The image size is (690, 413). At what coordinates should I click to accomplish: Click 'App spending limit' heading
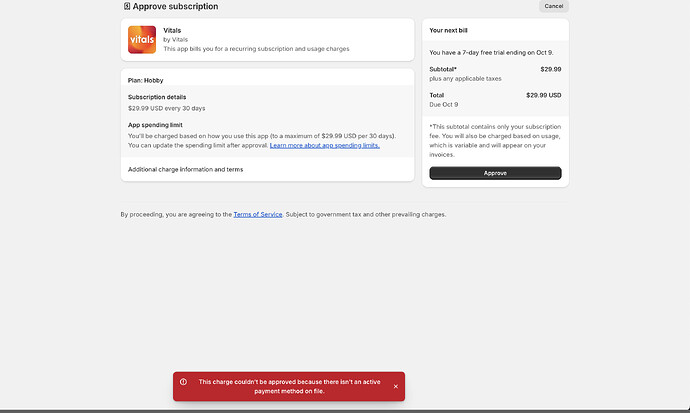(x=155, y=125)
